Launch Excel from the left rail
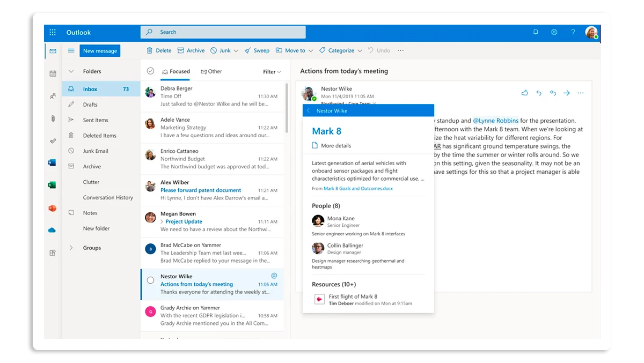This screenshot has height=363, width=644. 52,185
